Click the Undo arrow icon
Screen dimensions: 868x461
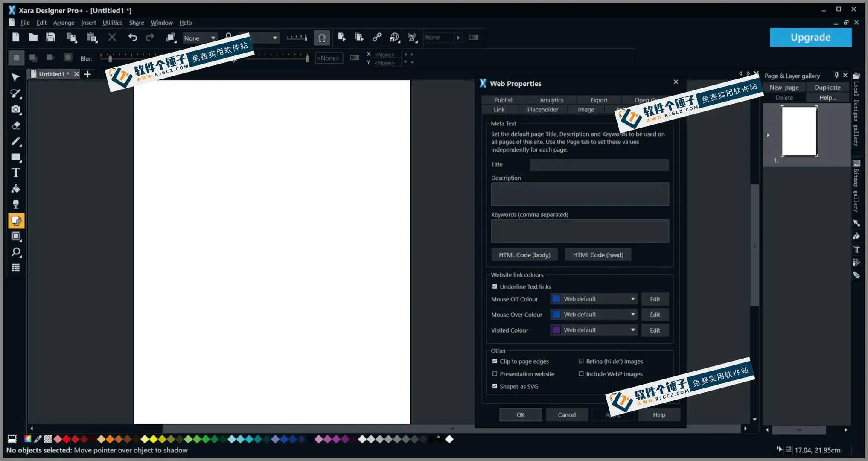[x=133, y=38]
